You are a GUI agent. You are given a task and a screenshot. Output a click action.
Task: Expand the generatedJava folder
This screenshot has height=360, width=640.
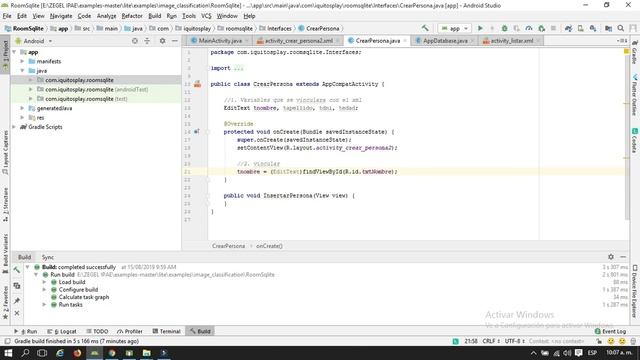pyautogui.click(x=22, y=108)
